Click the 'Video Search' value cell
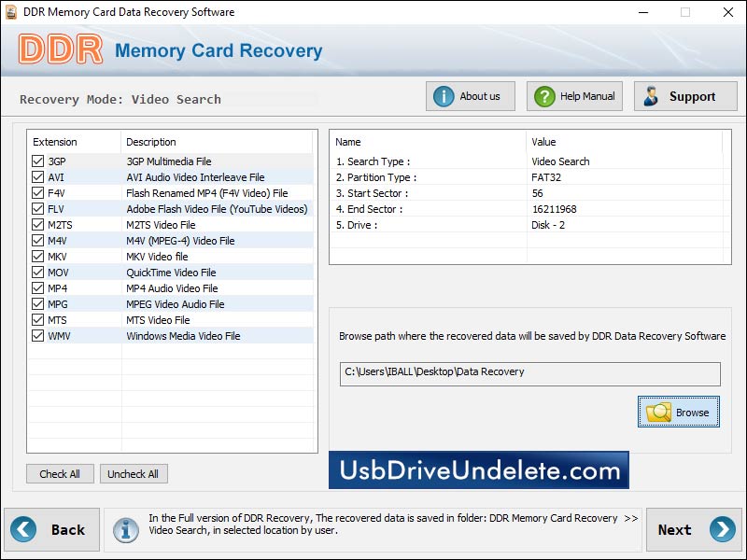Viewport: 747px width, 560px height. point(561,161)
